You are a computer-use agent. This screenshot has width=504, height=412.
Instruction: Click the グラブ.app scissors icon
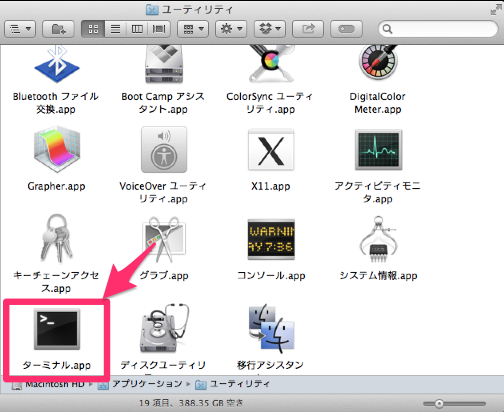[164, 239]
